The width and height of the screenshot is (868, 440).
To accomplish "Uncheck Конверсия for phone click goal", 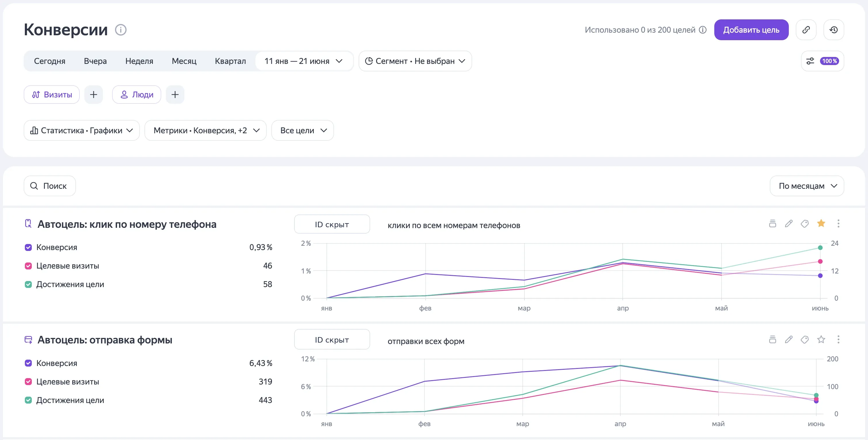I will [28, 247].
